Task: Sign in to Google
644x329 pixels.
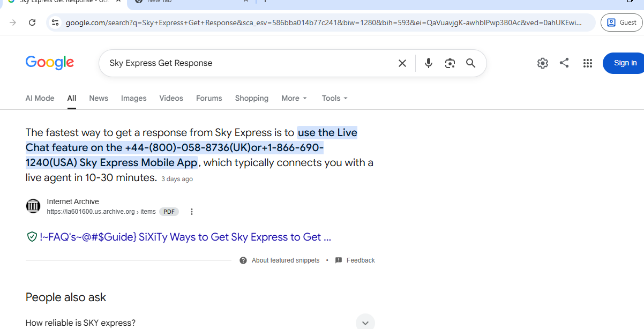Action: 625,63
